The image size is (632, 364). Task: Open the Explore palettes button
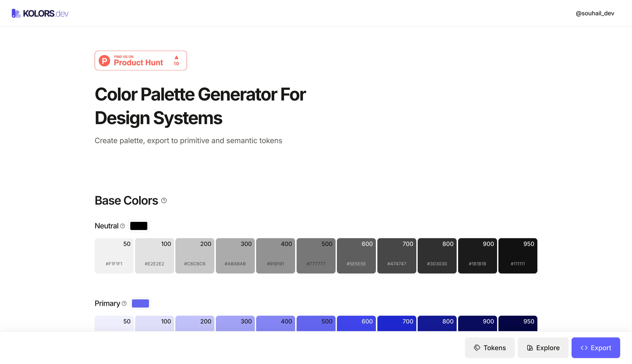point(543,348)
